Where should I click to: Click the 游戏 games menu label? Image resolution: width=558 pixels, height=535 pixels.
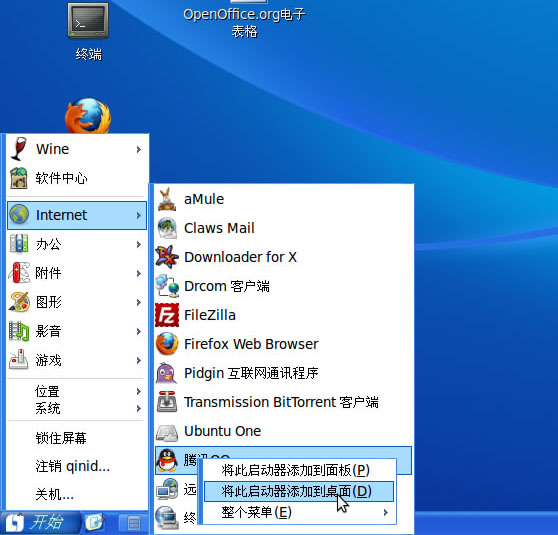tap(48, 360)
